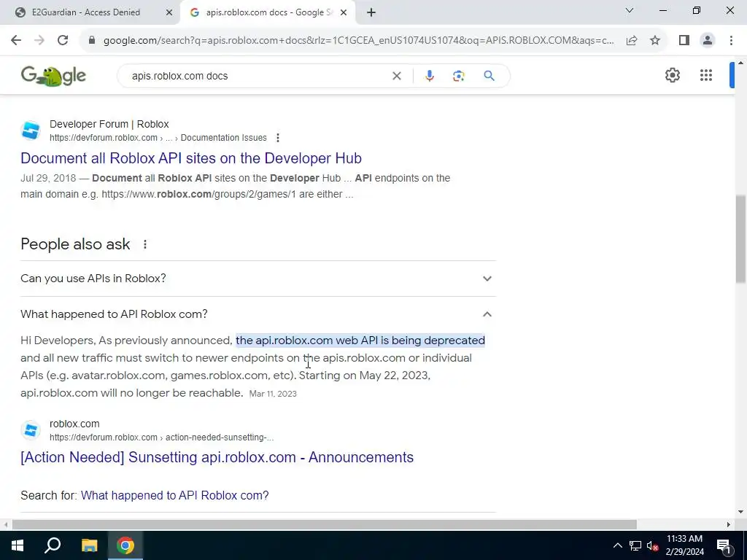Open Windows taskbar search

pyautogui.click(x=53, y=545)
